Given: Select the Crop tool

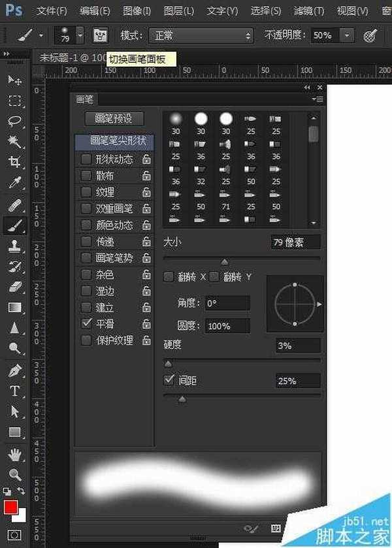Looking at the screenshot, I should coord(14,161).
